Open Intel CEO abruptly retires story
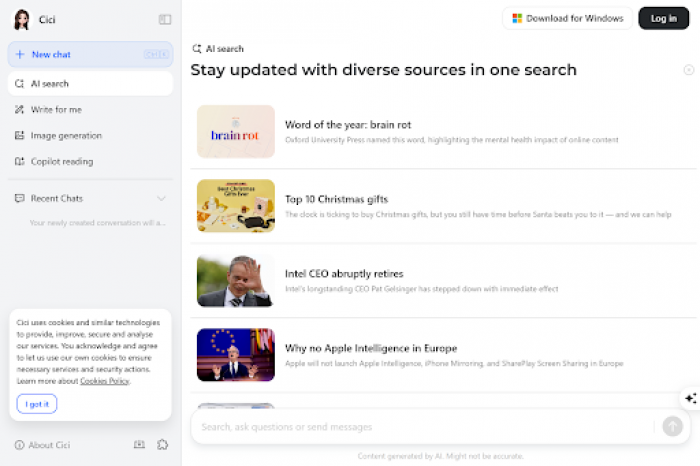700x466 pixels. pos(330,273)
